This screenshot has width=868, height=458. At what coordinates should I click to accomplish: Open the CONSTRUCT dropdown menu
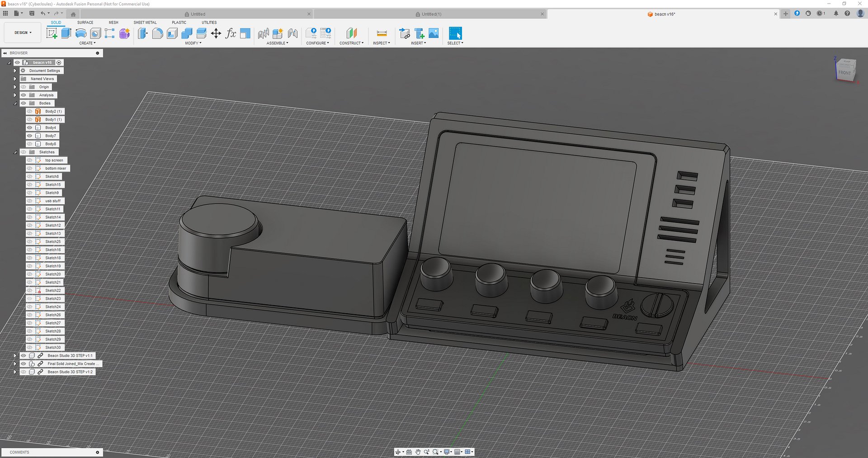(351, 43)
